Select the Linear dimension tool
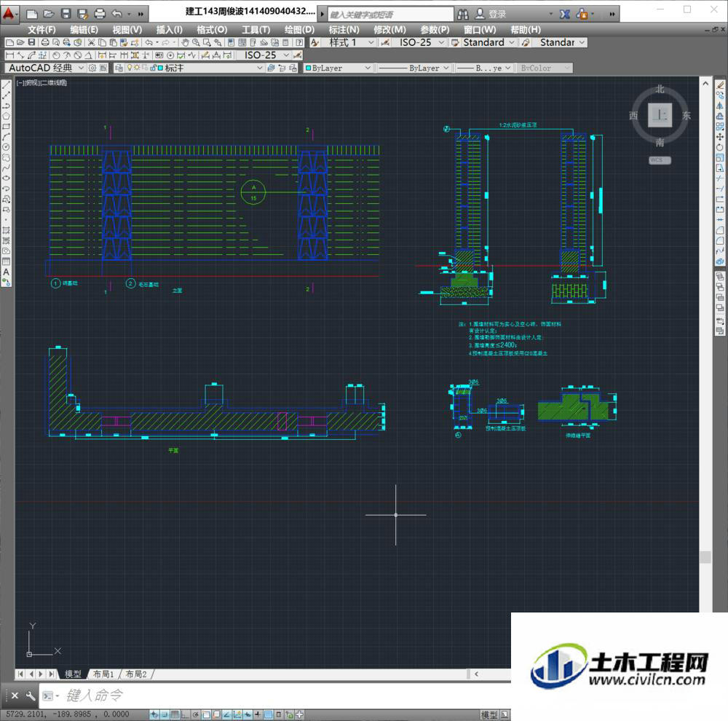The height and width of the screenshot is (721, 728). coord(9,55)
